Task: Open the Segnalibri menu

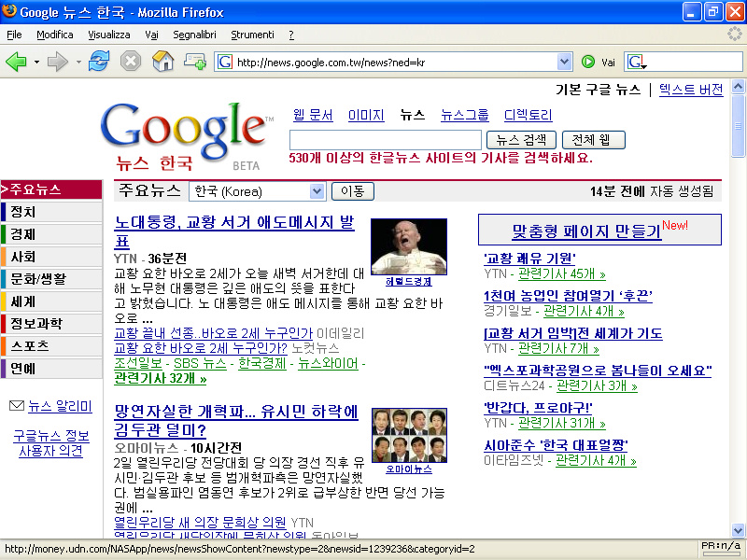Action: click(194, 35)
